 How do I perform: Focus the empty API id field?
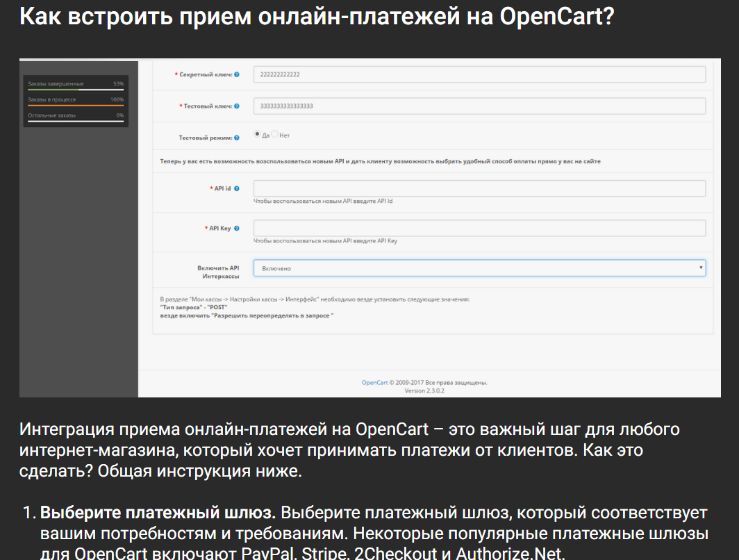pos(479,188)
